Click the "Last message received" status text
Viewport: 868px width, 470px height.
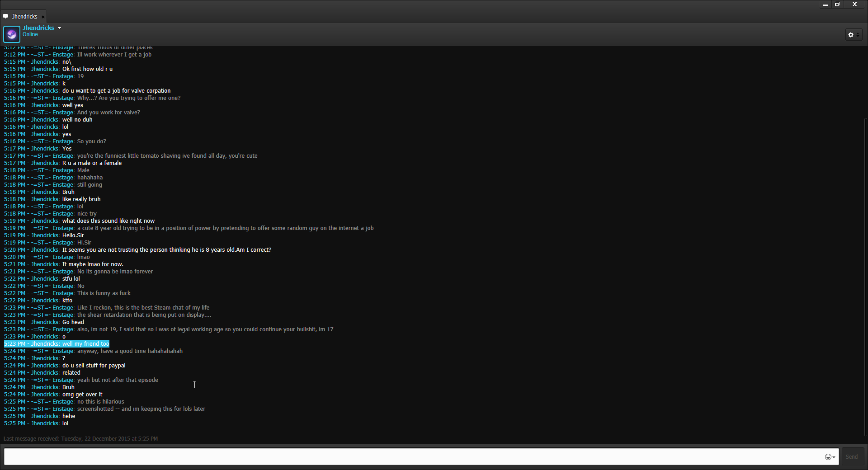[x=80, y=439]
